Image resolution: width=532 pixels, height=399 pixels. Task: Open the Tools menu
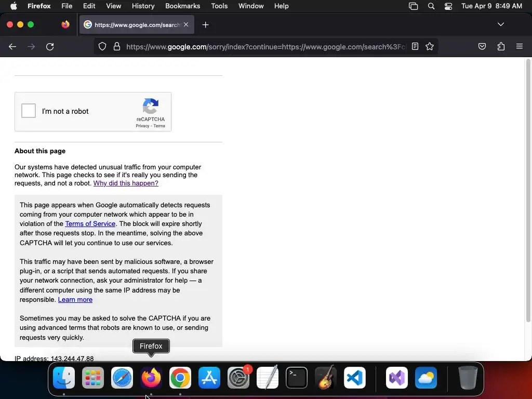point(220,6)
